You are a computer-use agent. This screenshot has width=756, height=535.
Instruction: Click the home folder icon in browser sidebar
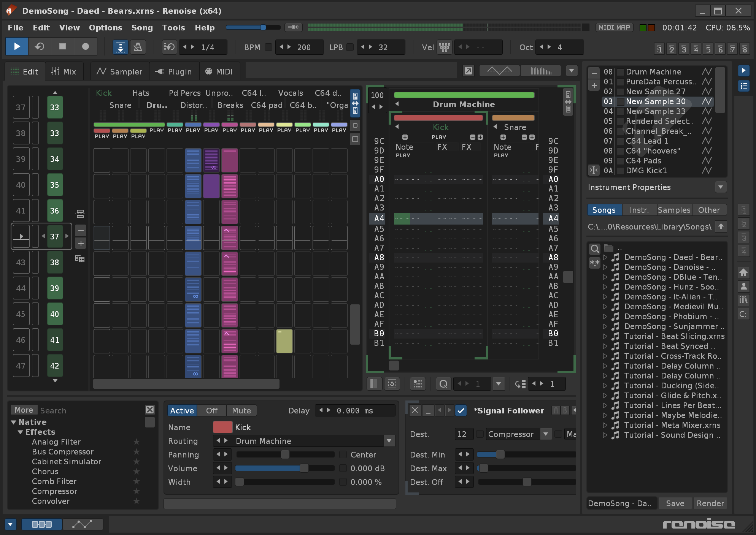point(743,272)
